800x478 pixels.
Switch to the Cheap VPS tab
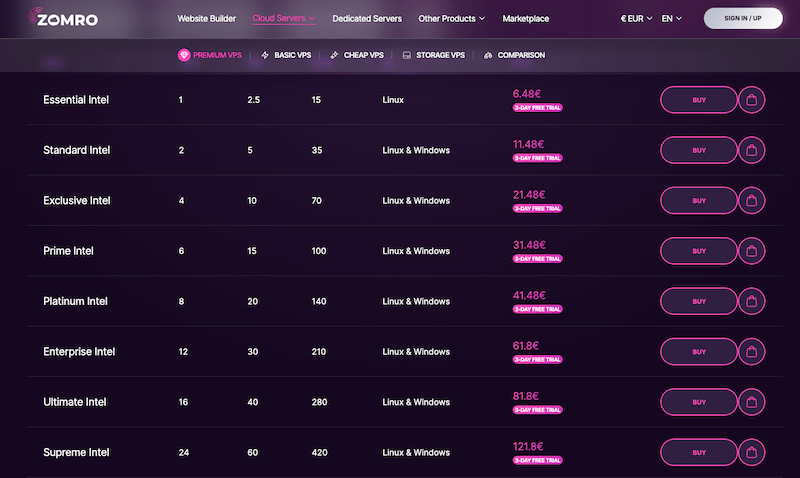coord(357,55)
